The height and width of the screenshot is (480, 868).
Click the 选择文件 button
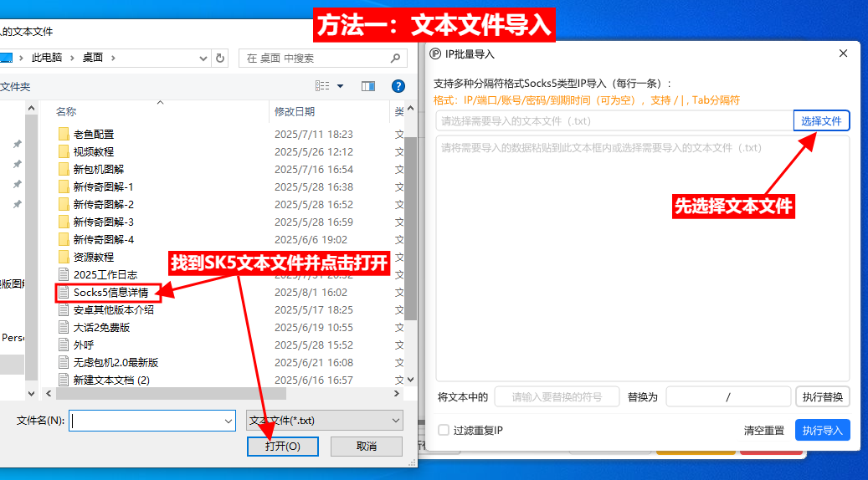(821, 121)
